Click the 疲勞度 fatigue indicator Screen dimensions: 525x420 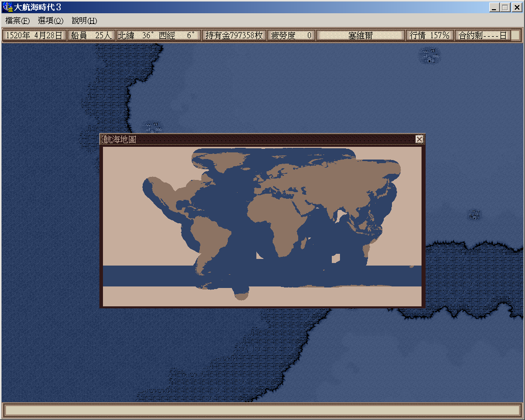tap(291, 35)
